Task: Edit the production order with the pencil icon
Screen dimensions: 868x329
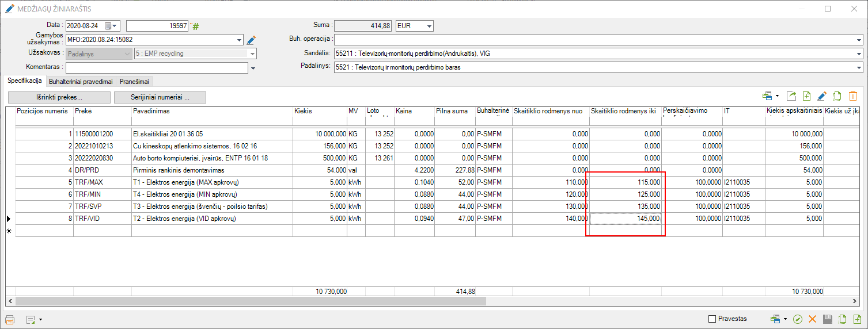Action: (x=251, y=40)
